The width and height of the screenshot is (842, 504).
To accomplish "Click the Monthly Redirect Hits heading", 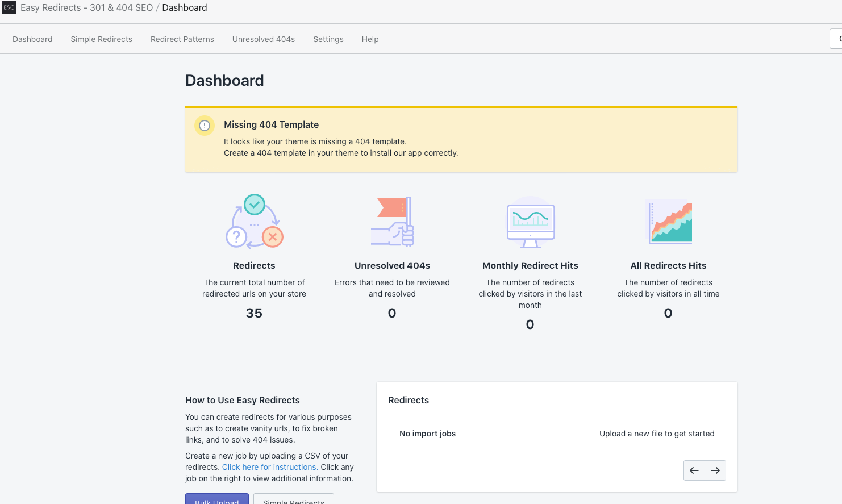I will pos(530,265).
